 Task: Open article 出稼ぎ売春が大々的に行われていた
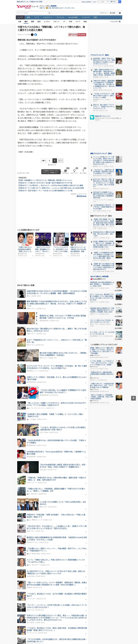(57, 292)
